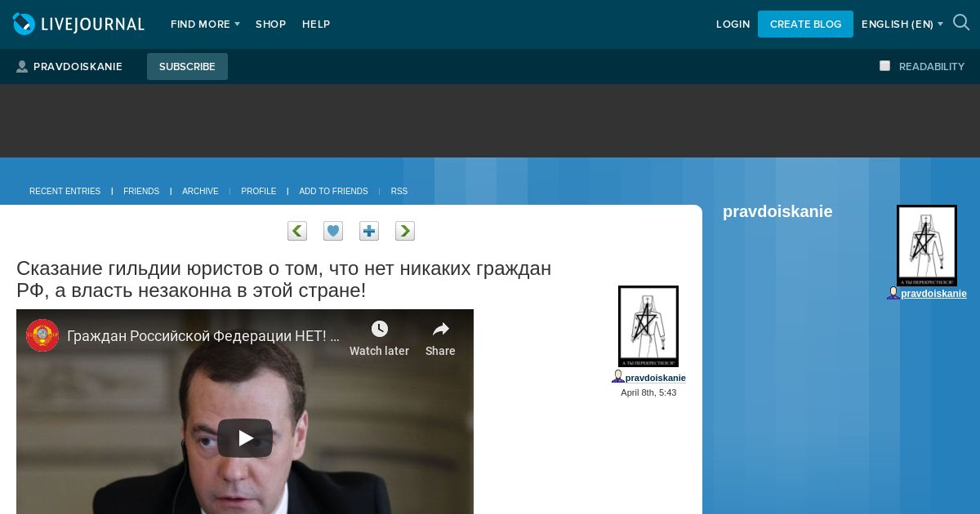This screenshot has height=514, width=980.
Task: Open the Shop menu item
Action: pyautogui.click(x=270, y=24)
